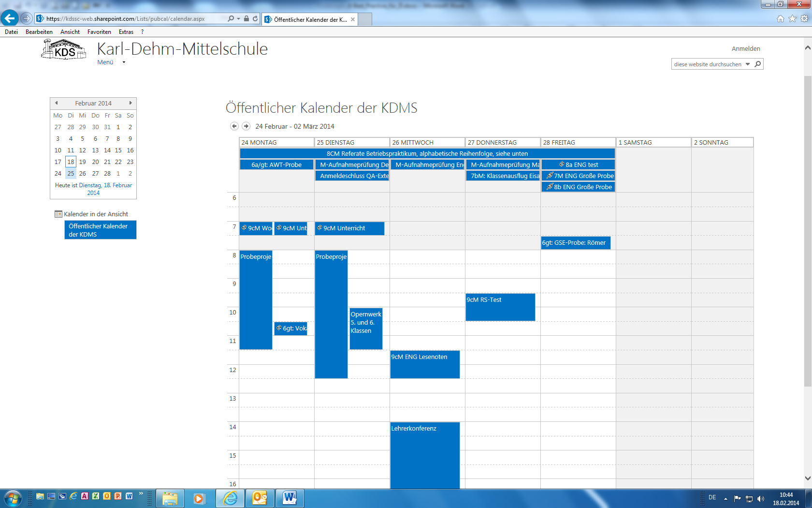Image resolution: width=812 pixels, height=508 pixels.
Task: Click the favorites star icon
Action: pos(792,19)
